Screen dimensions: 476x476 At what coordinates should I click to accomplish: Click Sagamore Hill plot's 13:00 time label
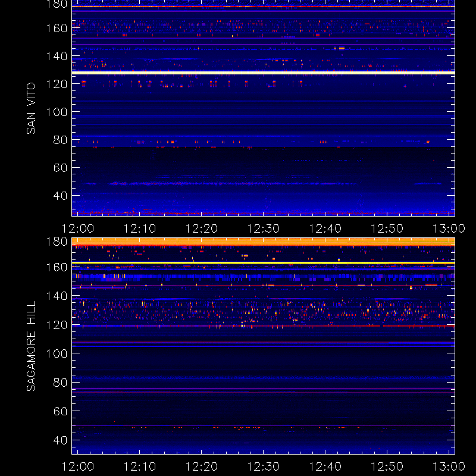(x=449, y=466)
